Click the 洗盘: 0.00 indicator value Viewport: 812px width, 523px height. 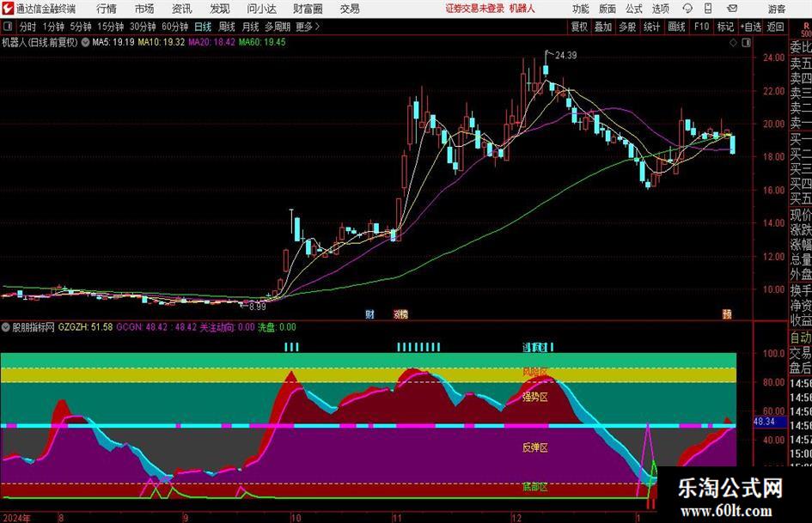coord(277,327)
